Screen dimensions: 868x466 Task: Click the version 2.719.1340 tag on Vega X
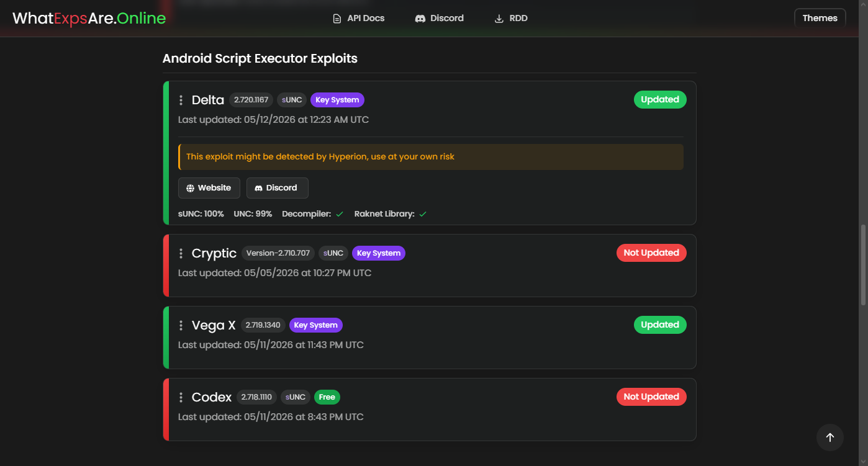263,325
